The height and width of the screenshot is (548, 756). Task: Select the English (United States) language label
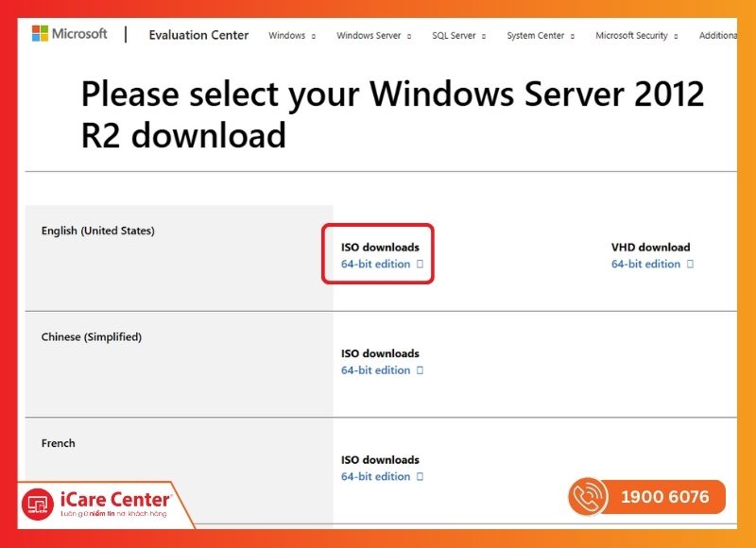click(x=98, y=231)
